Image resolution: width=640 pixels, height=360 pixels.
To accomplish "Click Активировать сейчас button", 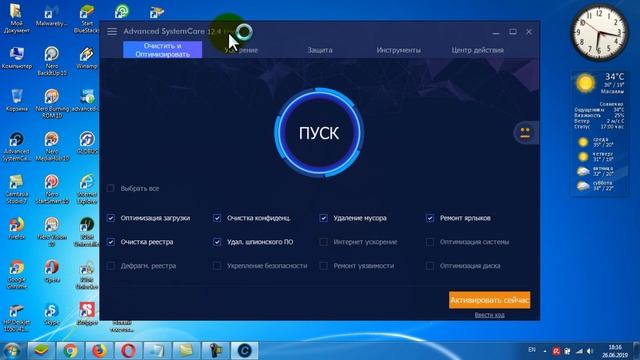I will pyautogui.click(x=489, y=300).
